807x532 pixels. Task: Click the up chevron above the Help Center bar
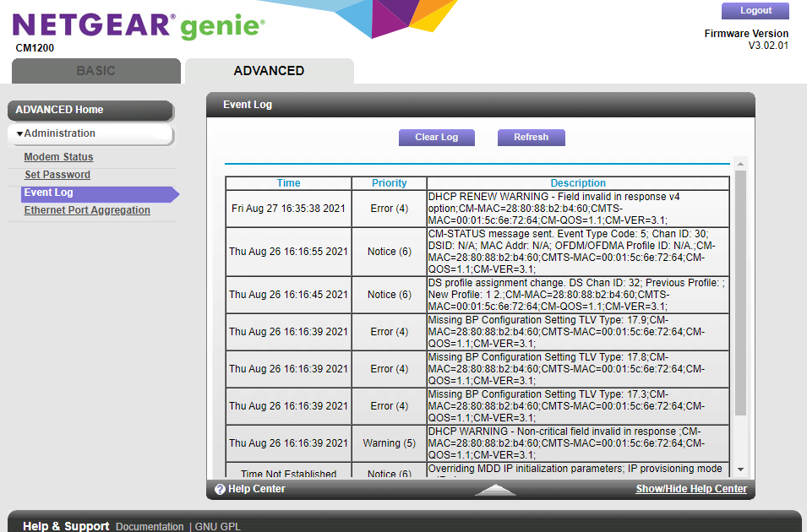[495, 488]
